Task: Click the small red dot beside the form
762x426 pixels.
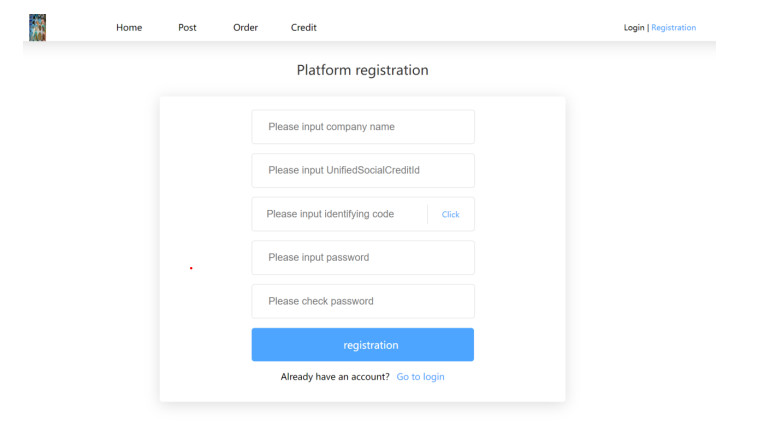Action: coord(191,268)
